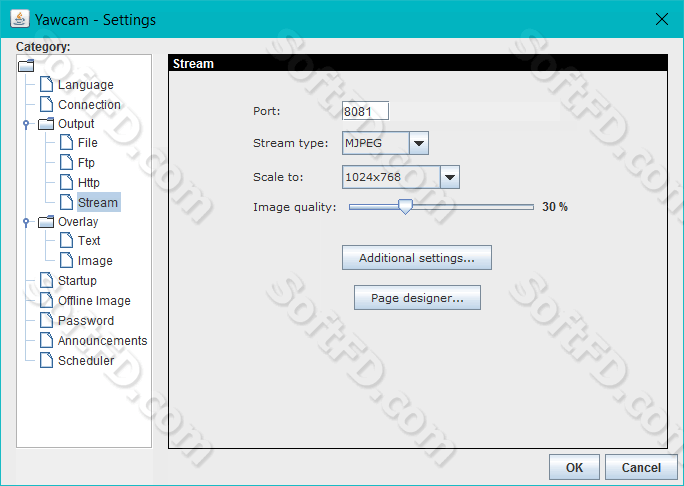Click the Scheduler page icon
This screenshot has width=684, height=486.
(46, 360)
